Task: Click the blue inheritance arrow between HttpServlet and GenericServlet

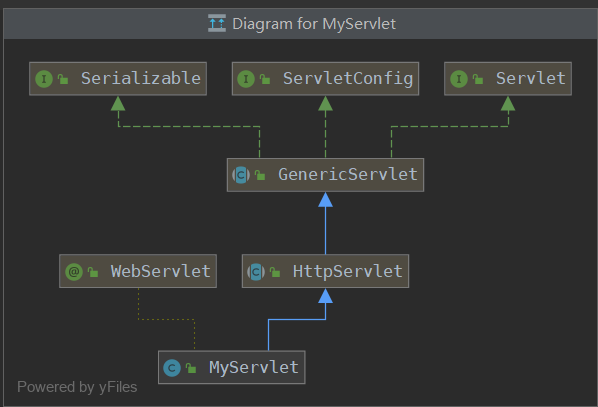Action: click(x=325, y=223)
